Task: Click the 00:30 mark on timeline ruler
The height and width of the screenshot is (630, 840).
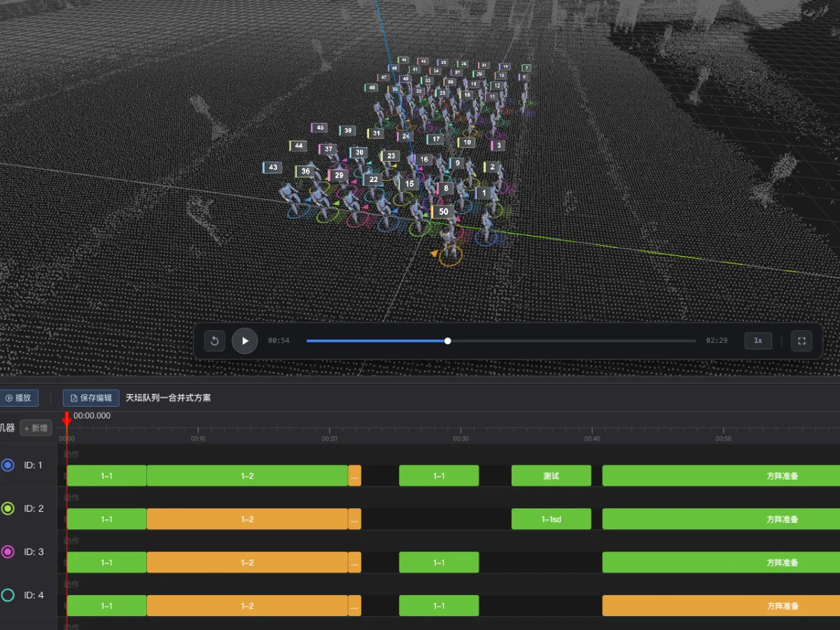Action: 461,439
